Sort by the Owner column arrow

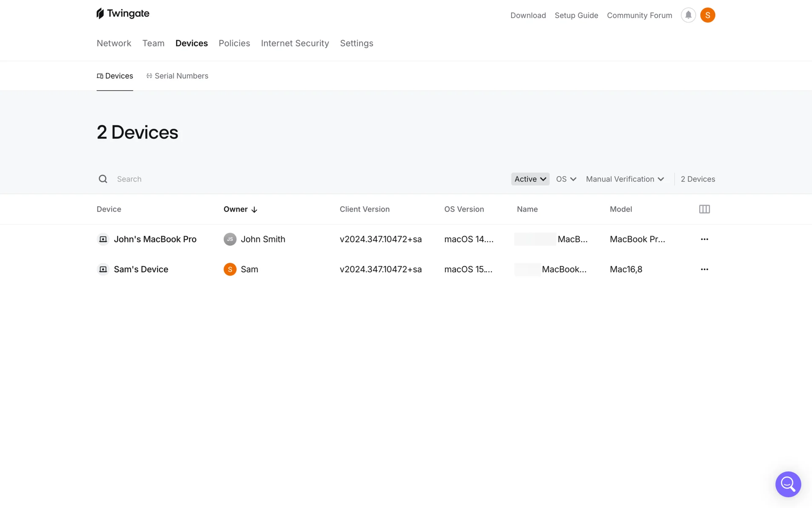pos(254,210)
